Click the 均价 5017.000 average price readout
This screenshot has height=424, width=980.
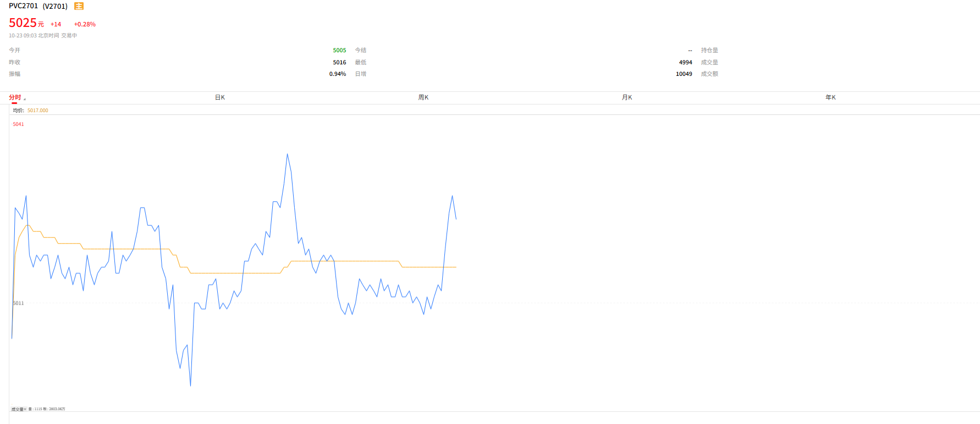(31, 111)
